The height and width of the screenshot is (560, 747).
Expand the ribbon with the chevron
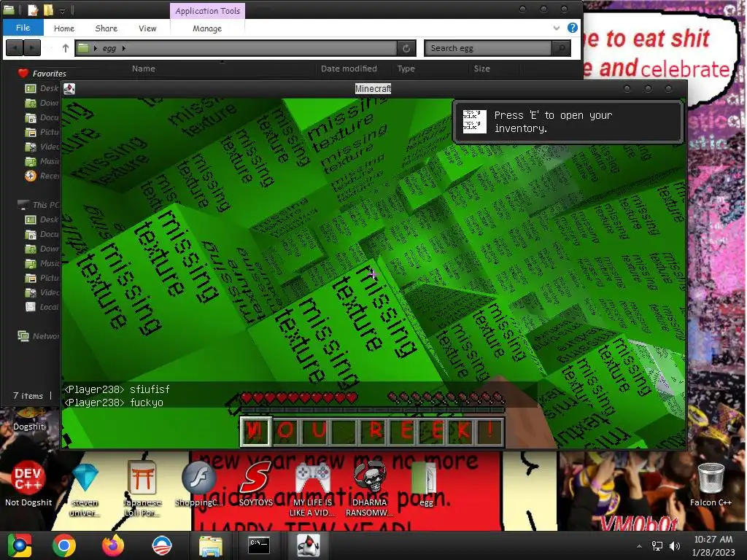(x=557, y=28)
